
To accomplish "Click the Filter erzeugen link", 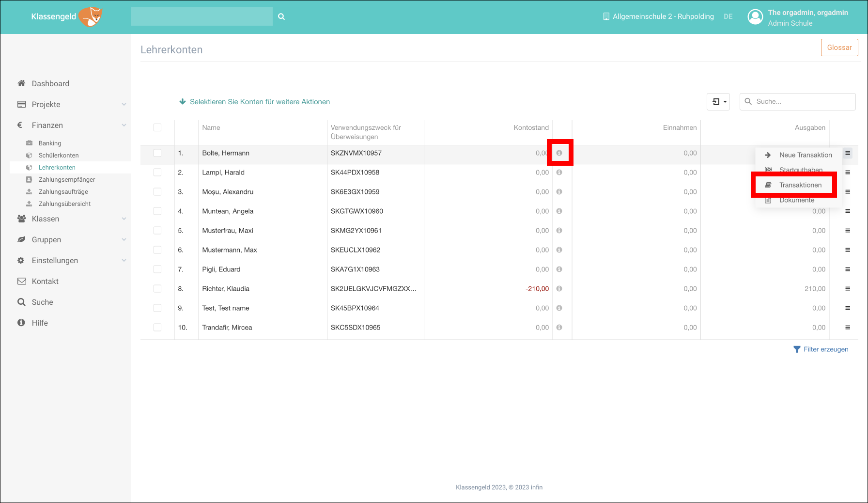I will (821, 349).
